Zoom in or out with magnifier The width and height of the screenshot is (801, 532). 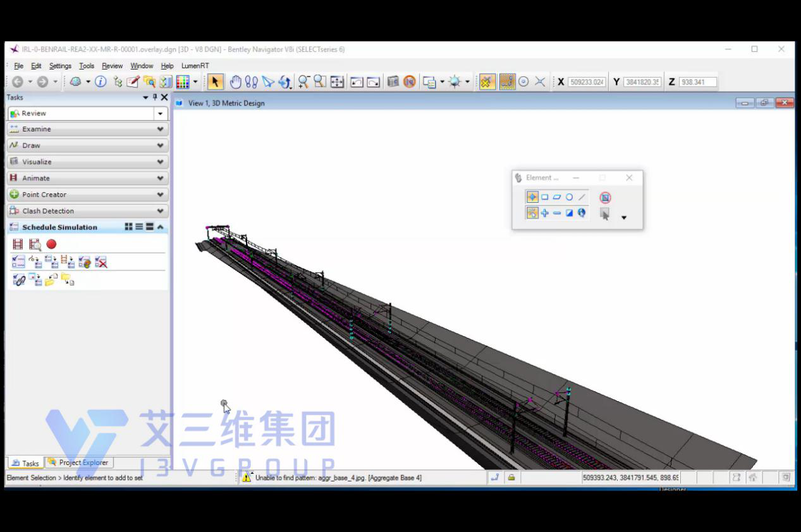(x=303, y=82)
